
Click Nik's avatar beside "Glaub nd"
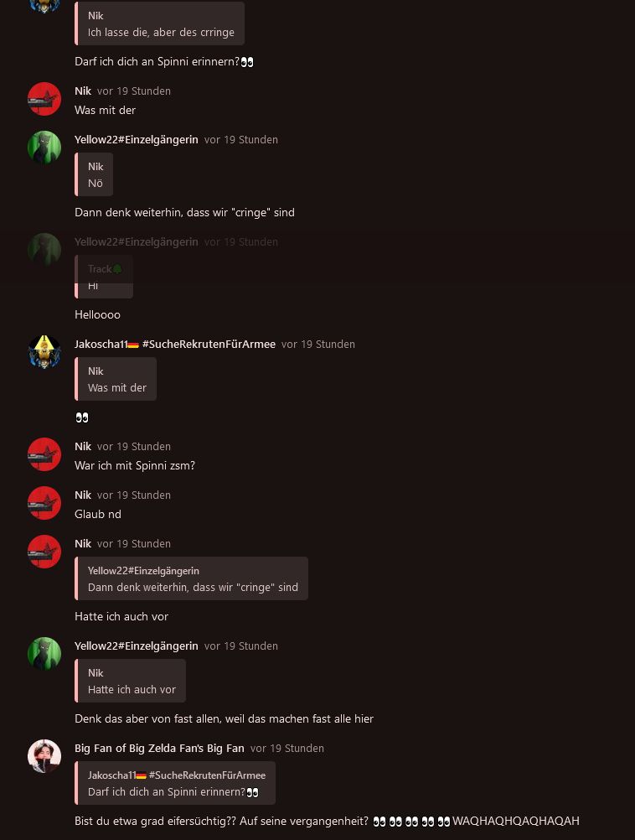coord(44,503)
